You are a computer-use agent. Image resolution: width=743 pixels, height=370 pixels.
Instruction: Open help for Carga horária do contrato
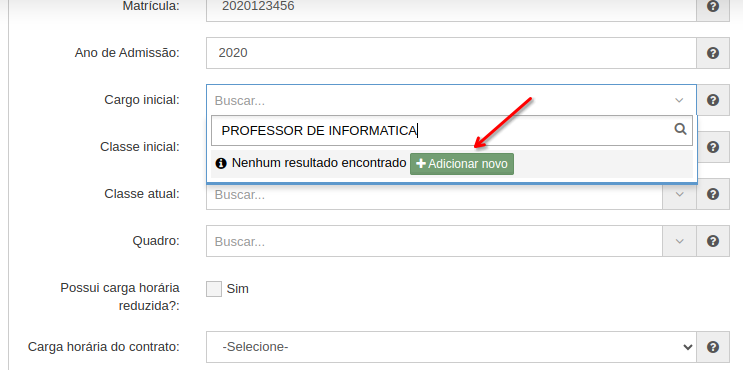coord(713,347)
